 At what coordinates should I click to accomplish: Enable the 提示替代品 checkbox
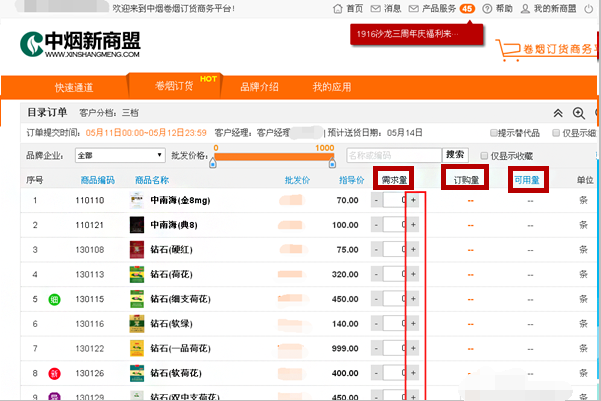pyautogui.click(x=494, y=133)
